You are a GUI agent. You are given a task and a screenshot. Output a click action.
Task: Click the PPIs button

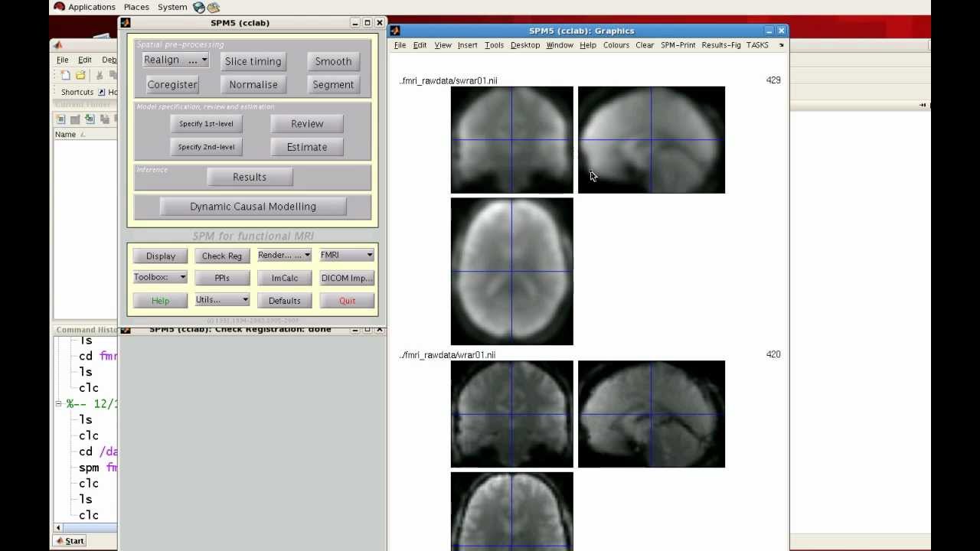[222, 278]
